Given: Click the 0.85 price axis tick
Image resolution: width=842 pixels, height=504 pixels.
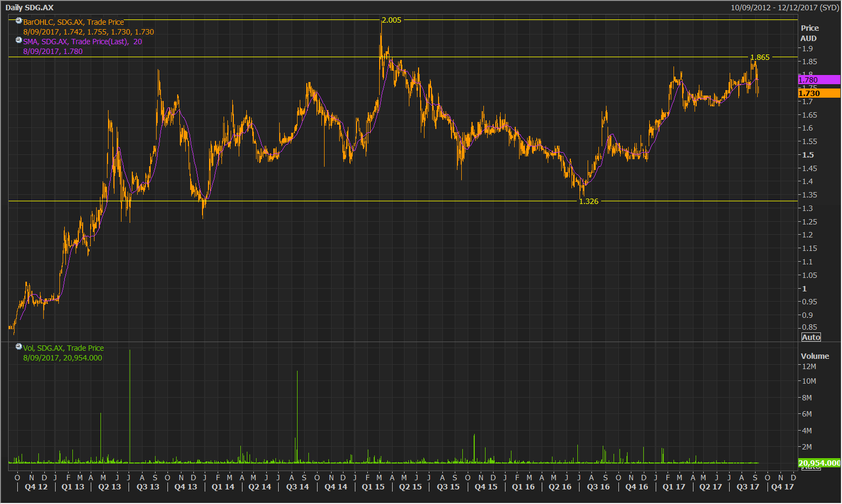Looking at the screenshot, I should tap(810, 327).
